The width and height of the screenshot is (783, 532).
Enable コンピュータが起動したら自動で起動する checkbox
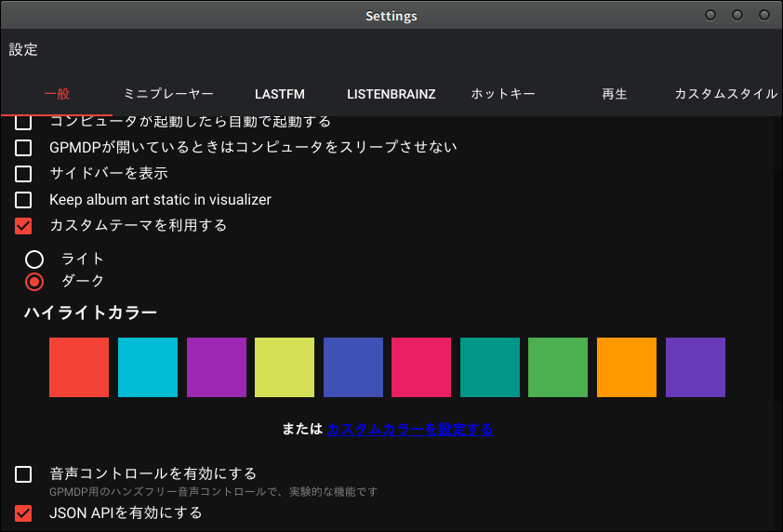click(23, 122)
